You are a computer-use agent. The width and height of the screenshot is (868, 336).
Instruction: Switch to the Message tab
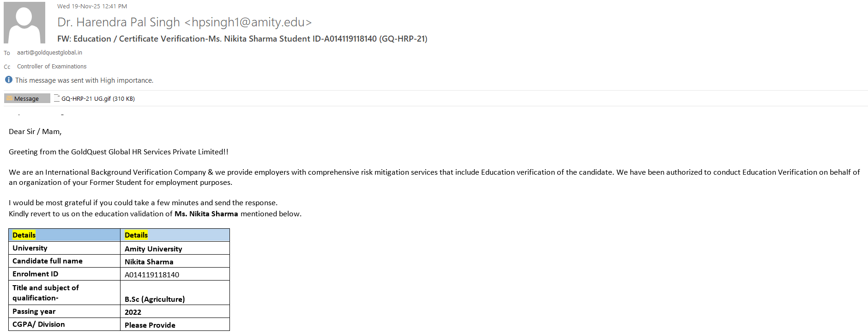tap(27, 98)
